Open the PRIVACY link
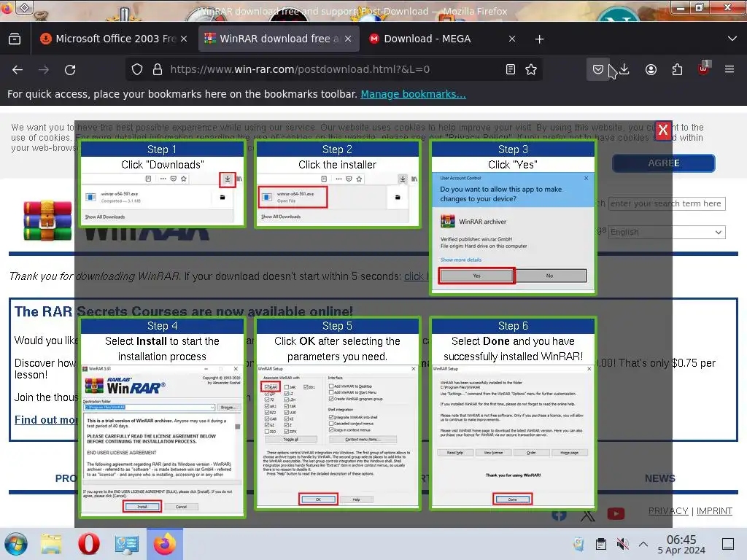This screenshot has width=747, height=560. click(668, 511)
